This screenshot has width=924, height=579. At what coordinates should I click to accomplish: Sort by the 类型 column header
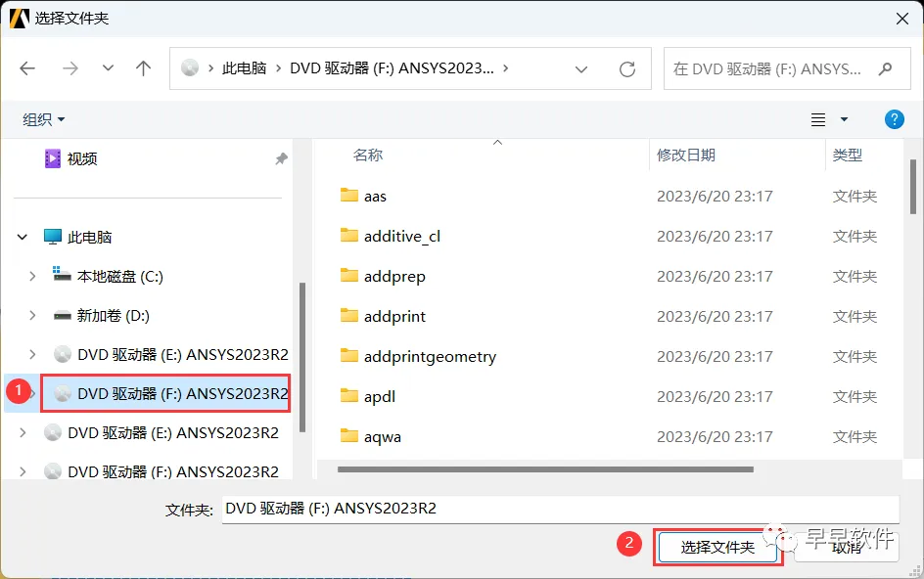point(848,156)
